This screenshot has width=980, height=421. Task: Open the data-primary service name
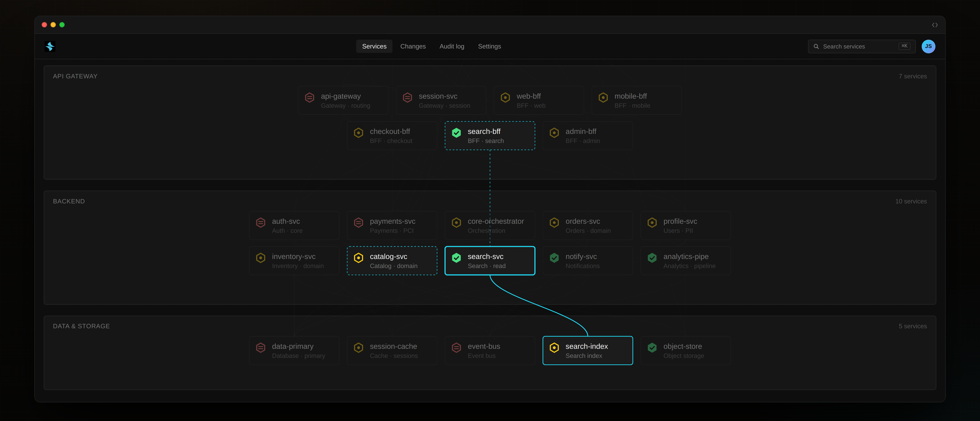pos(293,346)
